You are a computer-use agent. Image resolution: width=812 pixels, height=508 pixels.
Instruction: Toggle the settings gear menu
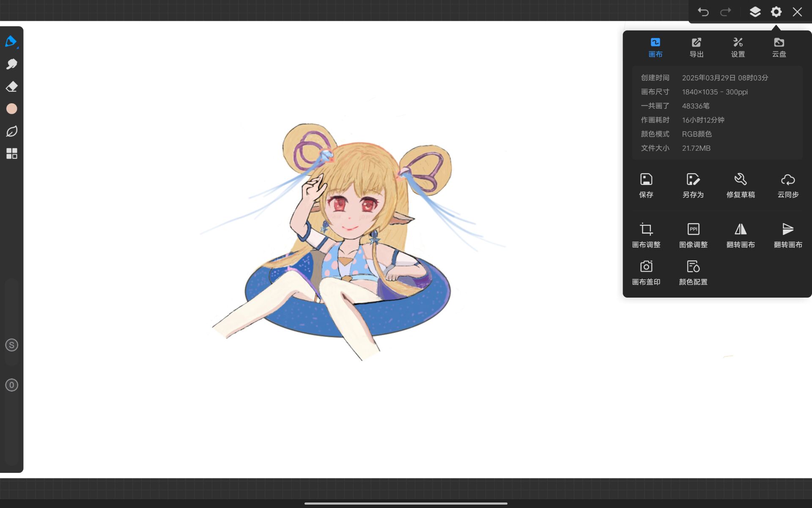776,12
